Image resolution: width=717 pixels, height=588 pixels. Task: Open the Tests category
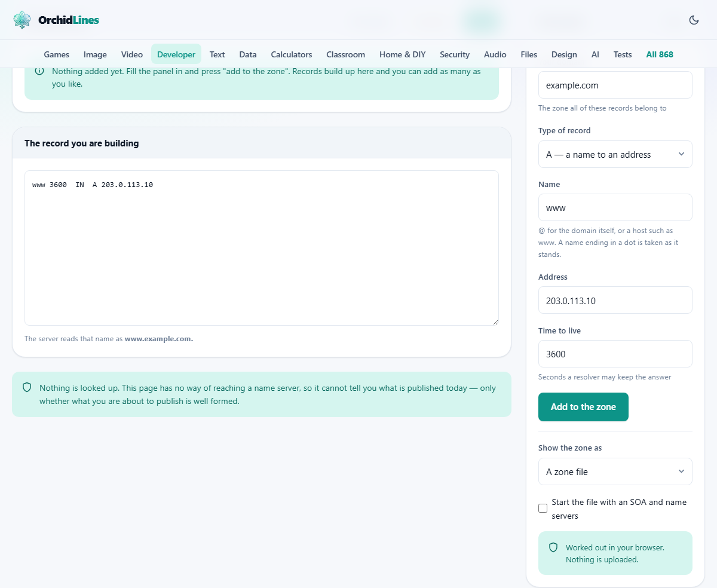pos(623,54)
